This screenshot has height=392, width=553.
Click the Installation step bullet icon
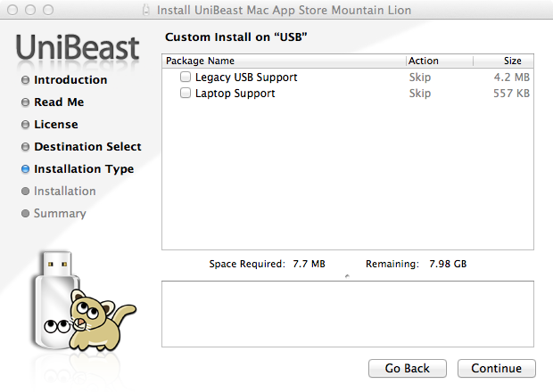click(x=26, y=192)
